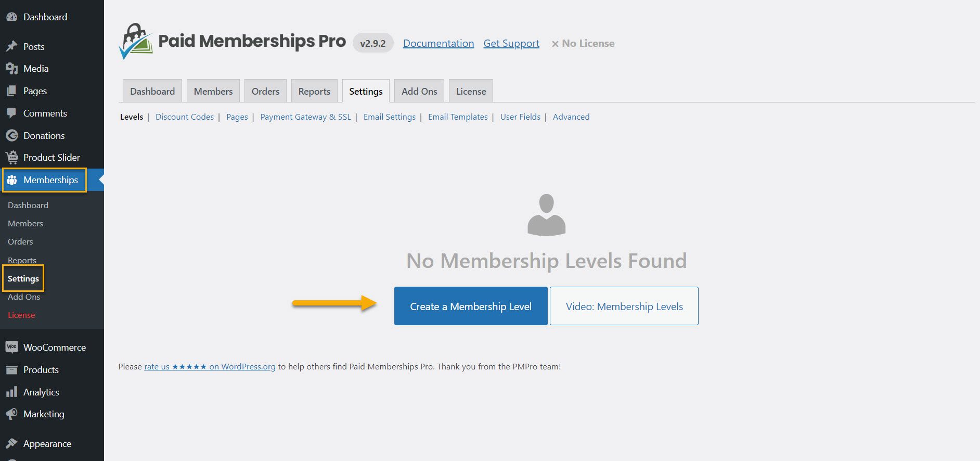
Task: Click the Pages icon in sidebar
Action: pos(11,91)
